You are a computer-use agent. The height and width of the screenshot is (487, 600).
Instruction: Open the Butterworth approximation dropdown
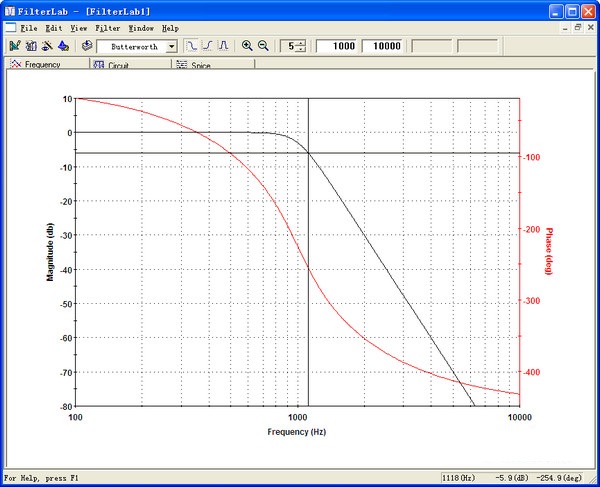click(172, 47)
